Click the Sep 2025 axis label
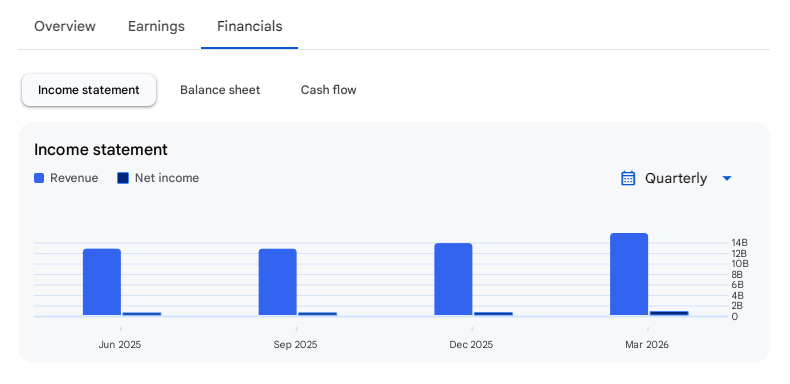The height and width of the screenshot is (384, 790). pos(295,345)
